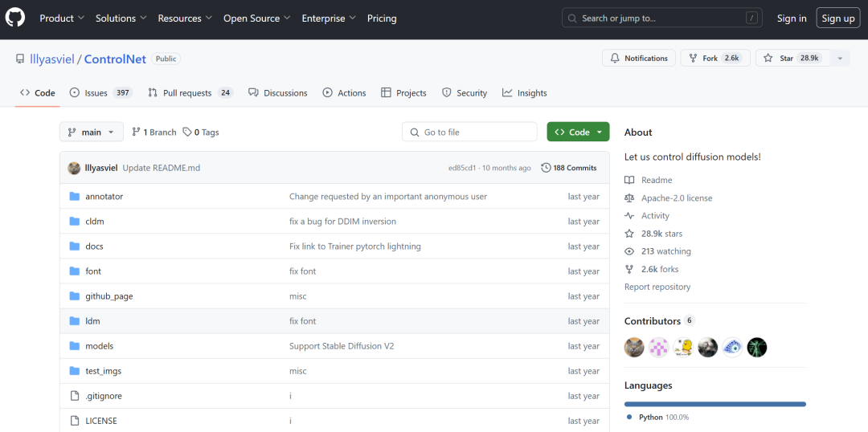The width and height of the screenshot is (868, 432).
Task: Click the commit history clock icon
Action: pyautogui.click(x=546, y=168)
